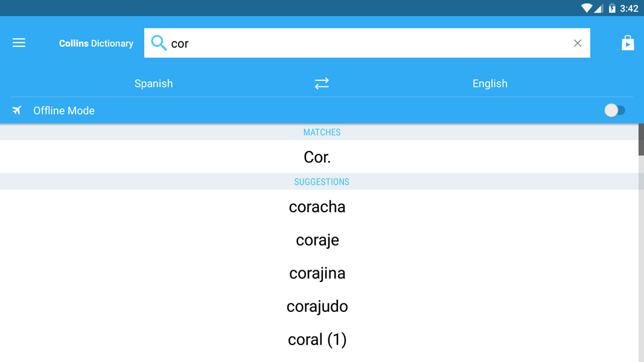Click the search field containing "cor"

[x=362, y=43]
